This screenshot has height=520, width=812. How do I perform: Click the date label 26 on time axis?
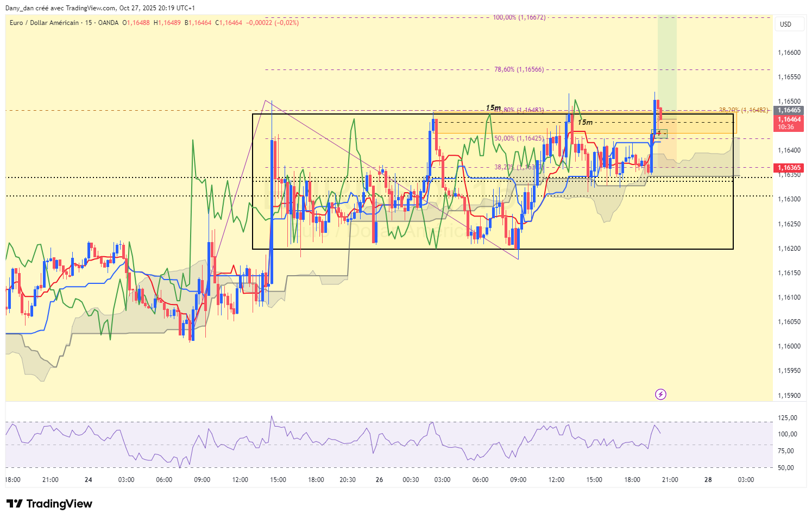pyautogui.click(x=379, y=480)
